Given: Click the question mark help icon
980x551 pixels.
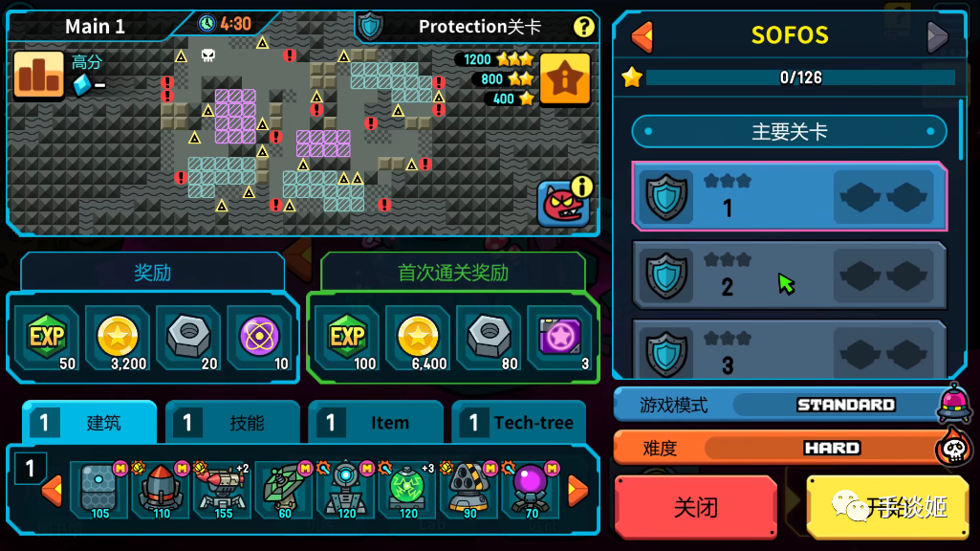Looking at the screenshot, I should tap(584, 26).
